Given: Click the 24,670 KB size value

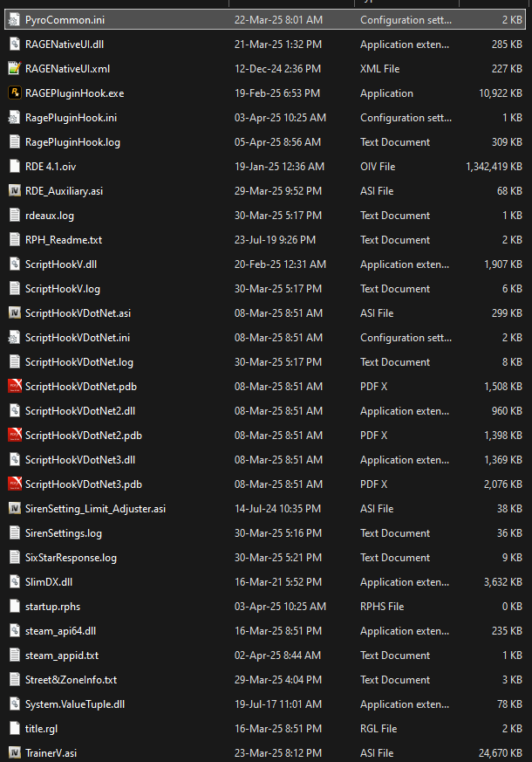Looking at the screenshot, I should pyautogui.click(x=501, y=752).
